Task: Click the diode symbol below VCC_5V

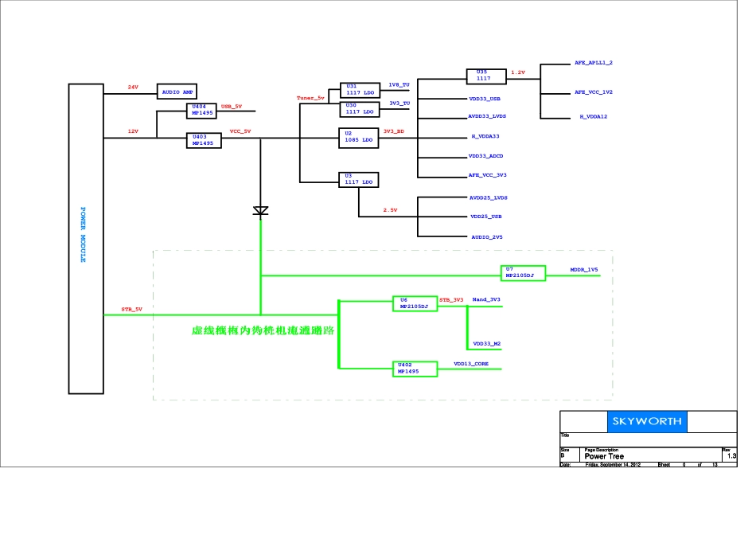Action: [x=261, y=211]
